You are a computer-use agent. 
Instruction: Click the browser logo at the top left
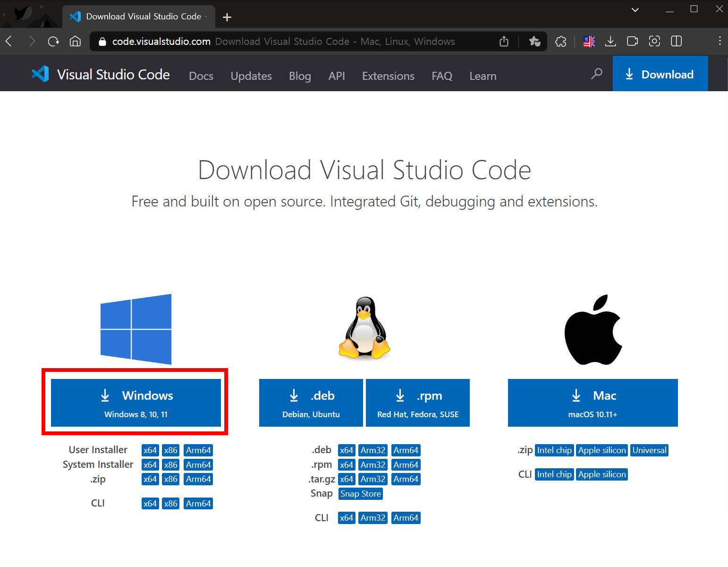23,12
